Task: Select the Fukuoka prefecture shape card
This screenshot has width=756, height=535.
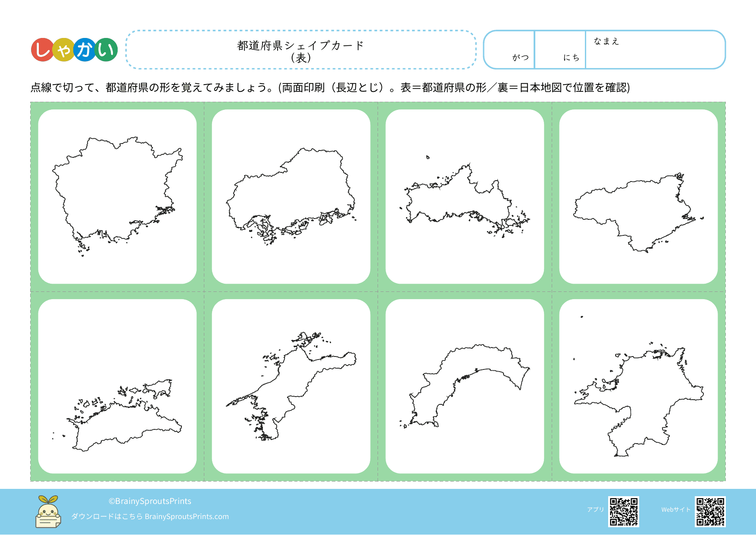Action: (x=638, y=386)
